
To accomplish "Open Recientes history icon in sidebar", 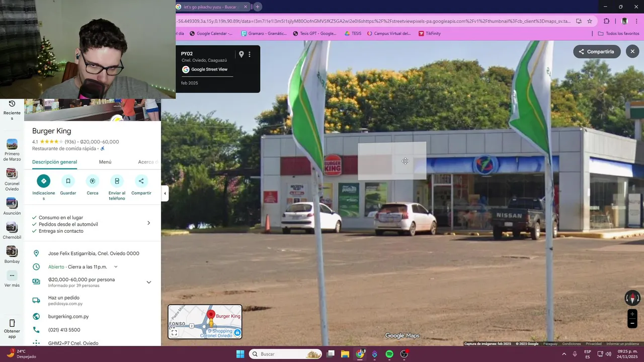I will pos(12,104).
